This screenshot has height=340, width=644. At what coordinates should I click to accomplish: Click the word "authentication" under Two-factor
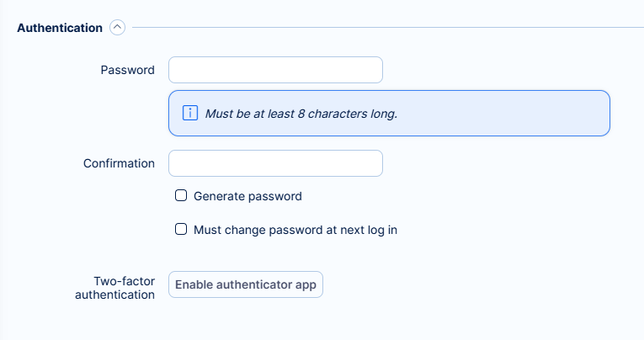114,295
